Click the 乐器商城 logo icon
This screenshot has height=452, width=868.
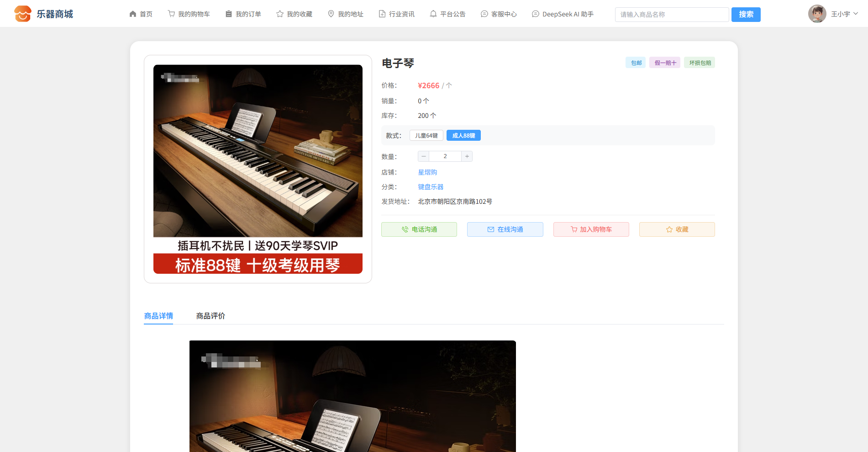point(22,14)
